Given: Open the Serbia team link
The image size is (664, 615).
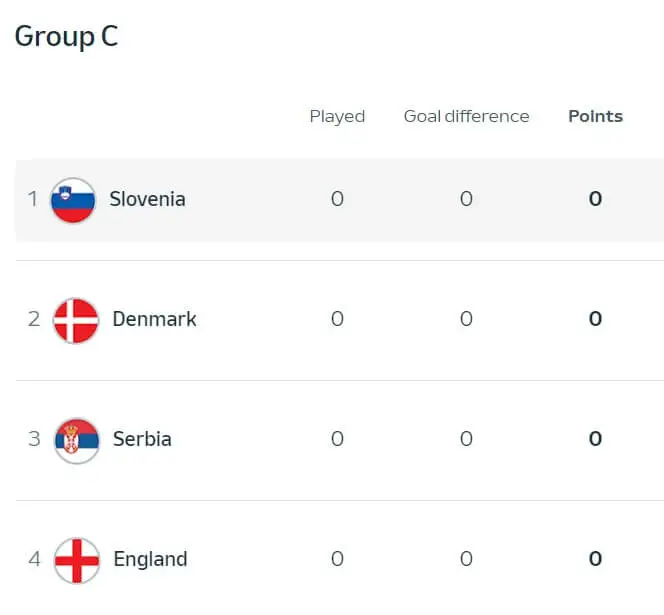Looking at the screenshot, I should [x=142, y=439].
